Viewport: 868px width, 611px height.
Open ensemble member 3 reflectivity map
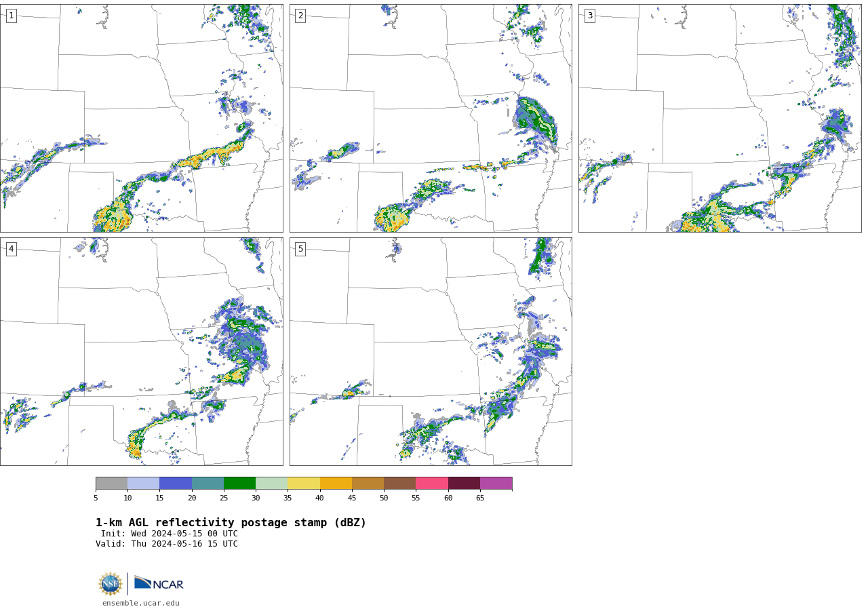click(719, 118)
